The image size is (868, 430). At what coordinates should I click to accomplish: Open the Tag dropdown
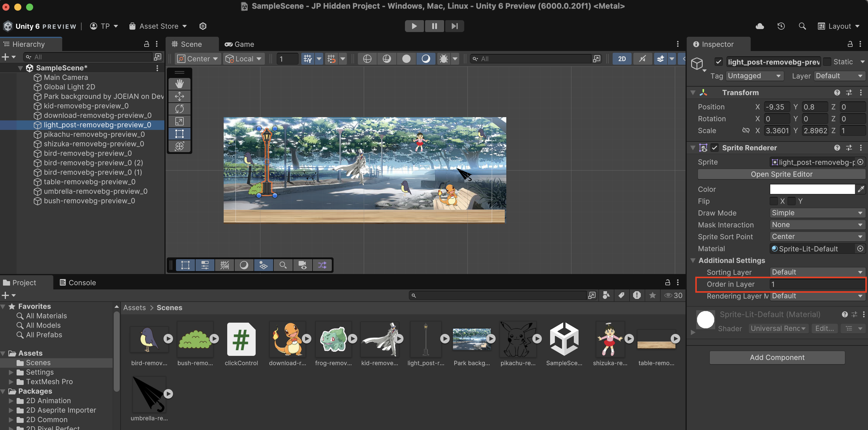point(754,76)
